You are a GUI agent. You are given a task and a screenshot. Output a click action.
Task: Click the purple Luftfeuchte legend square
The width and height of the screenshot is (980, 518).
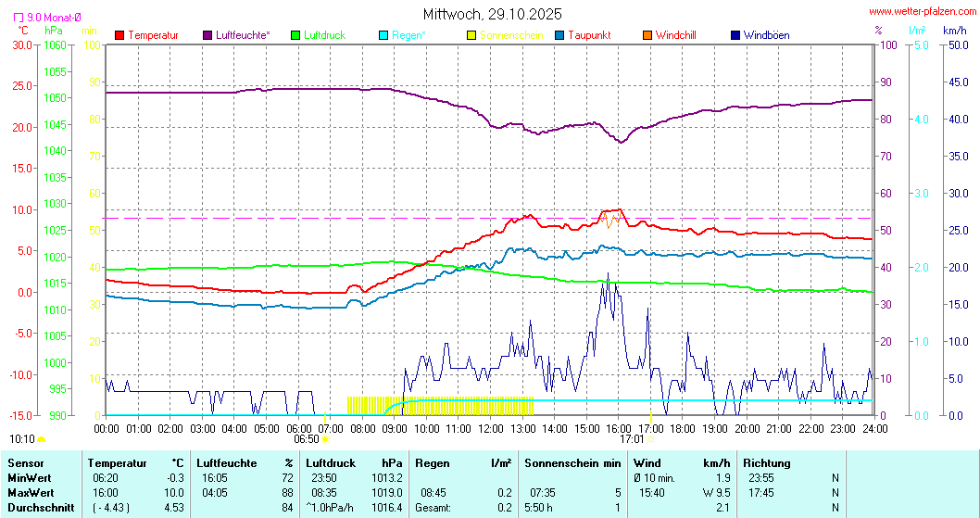(x=207, y=35)
